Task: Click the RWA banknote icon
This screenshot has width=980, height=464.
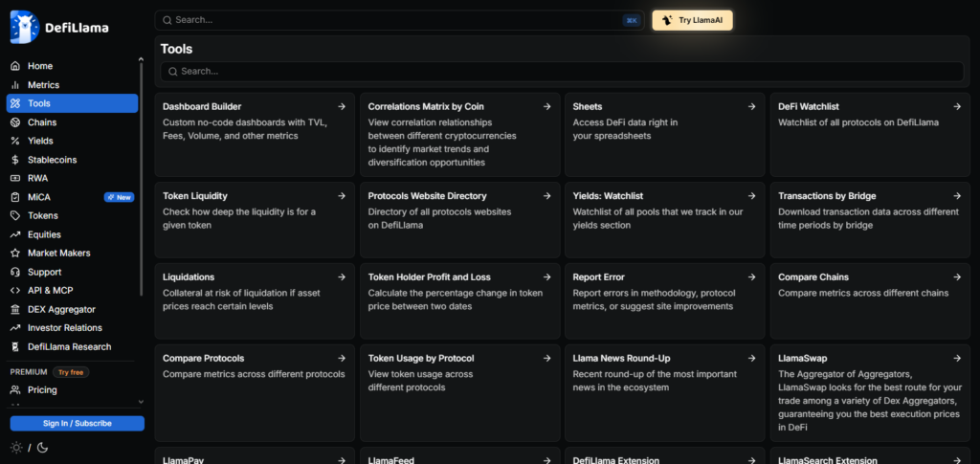Action: tap(15, 179)
